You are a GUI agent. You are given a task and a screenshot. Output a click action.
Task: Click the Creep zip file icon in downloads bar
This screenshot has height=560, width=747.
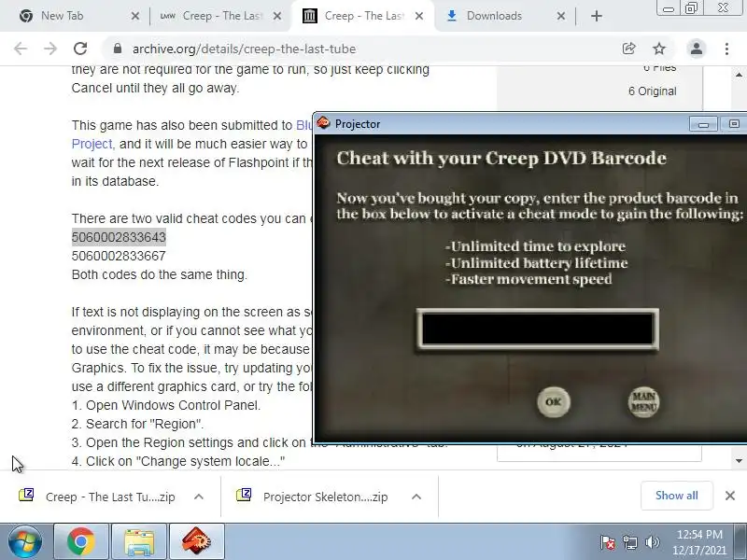[26, 496]
